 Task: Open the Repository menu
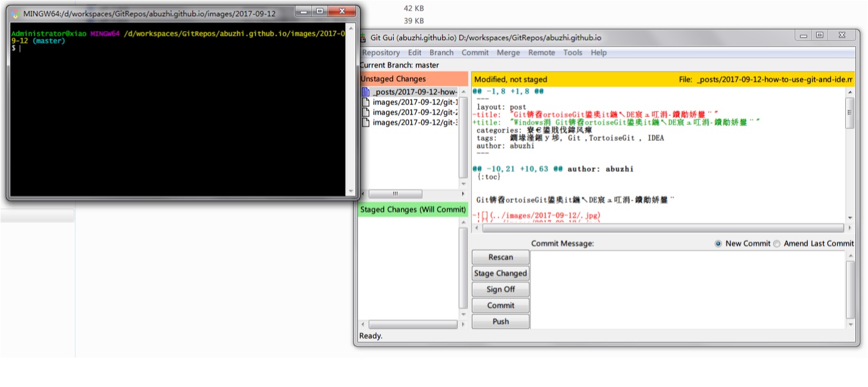381,53
